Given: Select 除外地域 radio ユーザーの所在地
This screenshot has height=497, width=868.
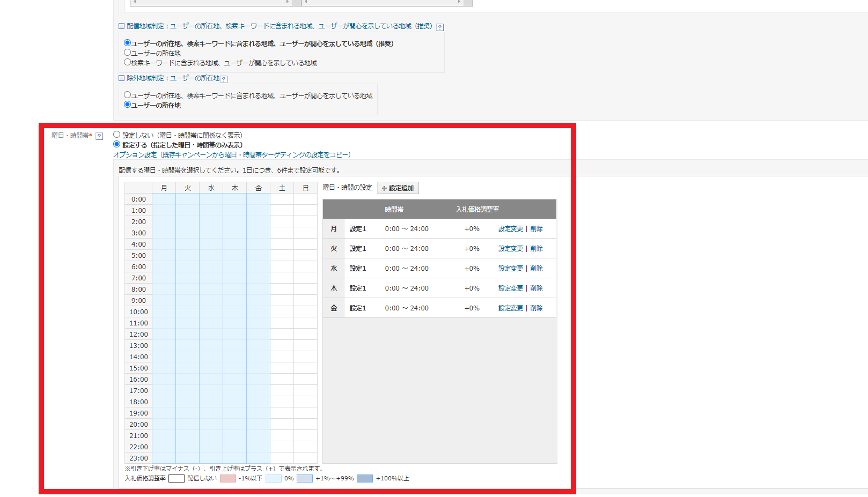Looking at the screenshot, I should (x=127, y=105).
